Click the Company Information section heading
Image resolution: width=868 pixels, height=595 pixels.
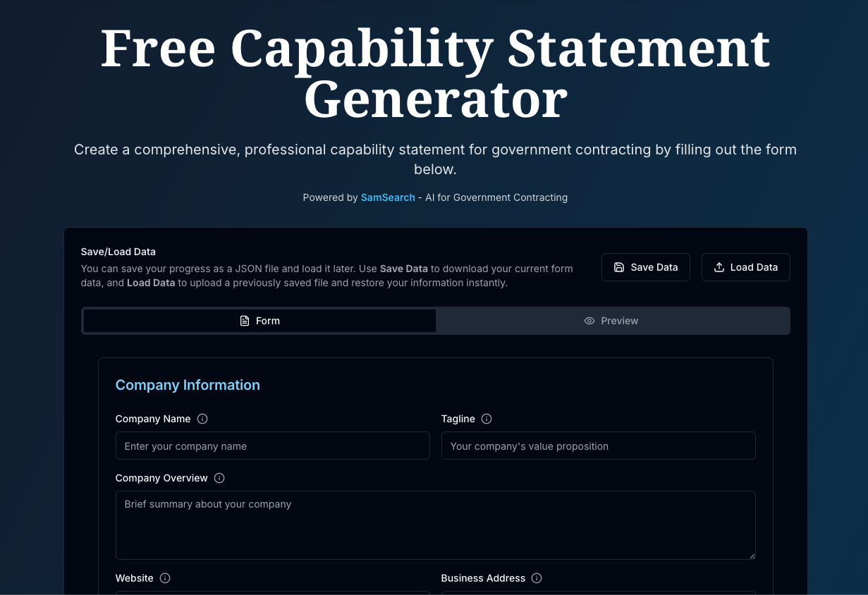click(x=188, y=385)
